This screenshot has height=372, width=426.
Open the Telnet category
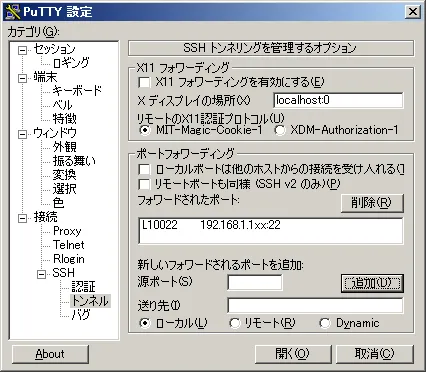pos(69,245)
